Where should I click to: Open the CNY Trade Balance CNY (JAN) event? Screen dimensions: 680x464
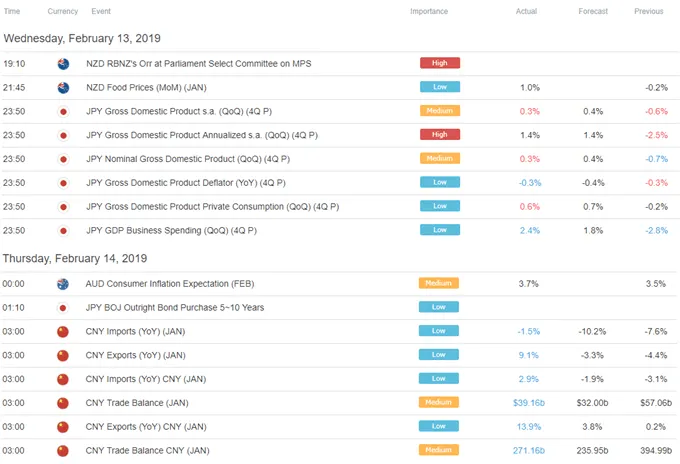(147, 451)
